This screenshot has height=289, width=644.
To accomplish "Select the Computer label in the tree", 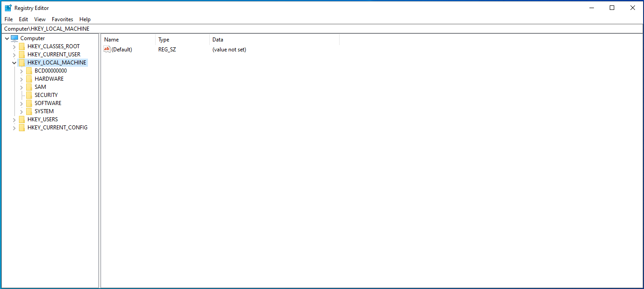I will (x=32, y=38).
